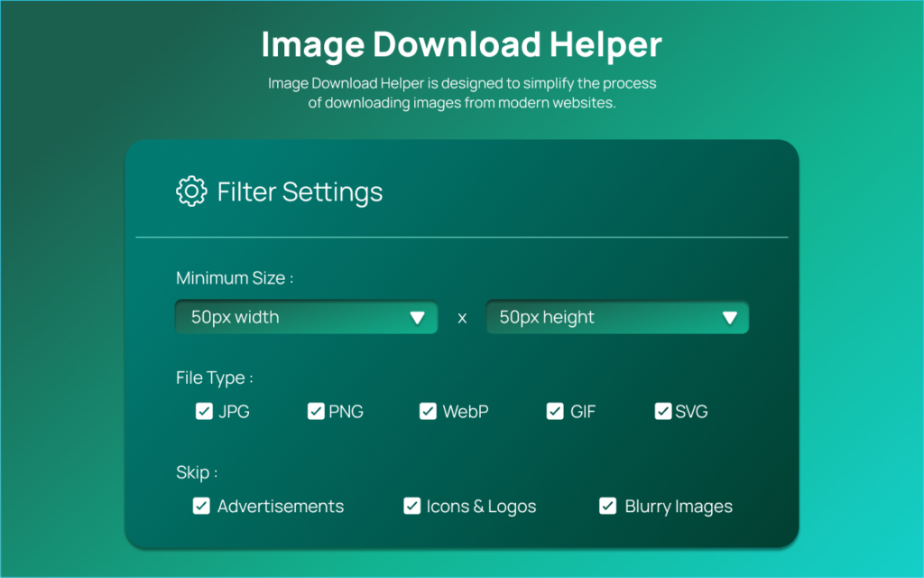Disable skipping Advertisements checkbox

pyautogui.click(x=201, y=506)
